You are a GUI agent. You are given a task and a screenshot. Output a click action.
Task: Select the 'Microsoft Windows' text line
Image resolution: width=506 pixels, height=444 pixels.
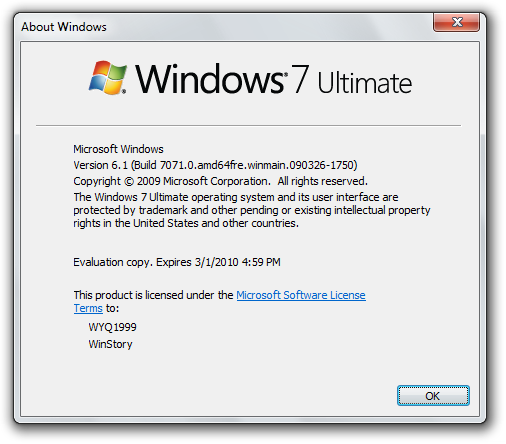118,149
